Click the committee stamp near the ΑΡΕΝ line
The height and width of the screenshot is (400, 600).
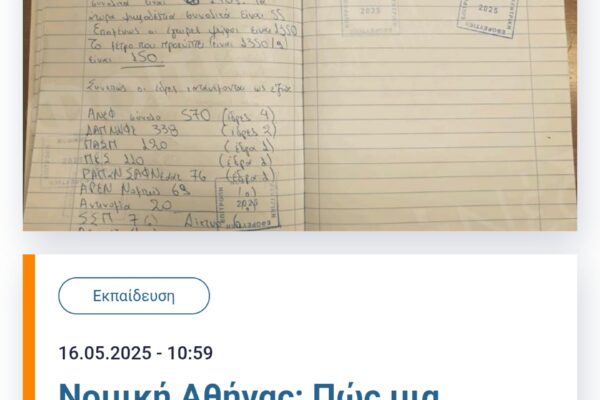tap(247, 204)
